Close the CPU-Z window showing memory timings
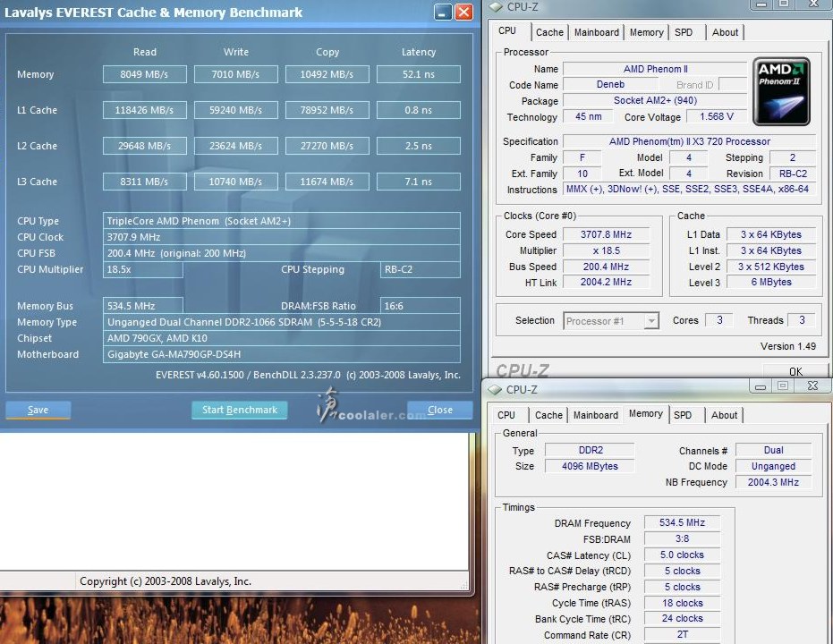 click(812, 386)
